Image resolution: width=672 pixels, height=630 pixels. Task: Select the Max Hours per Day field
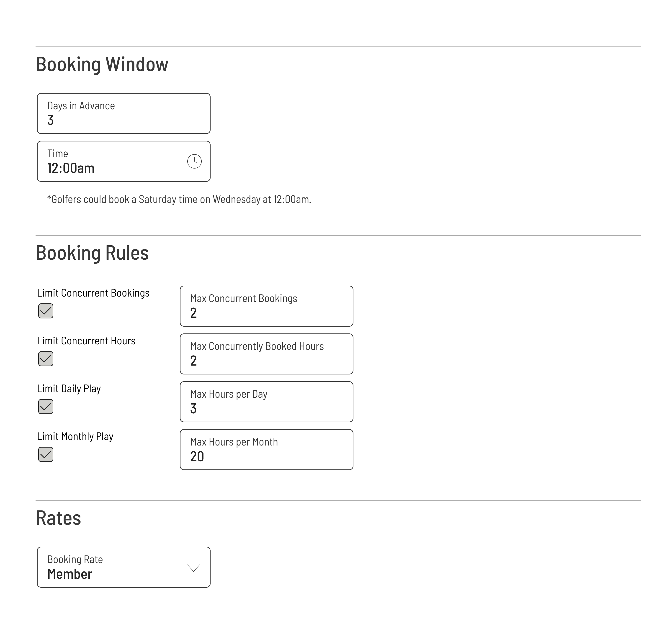coord(266,402)
